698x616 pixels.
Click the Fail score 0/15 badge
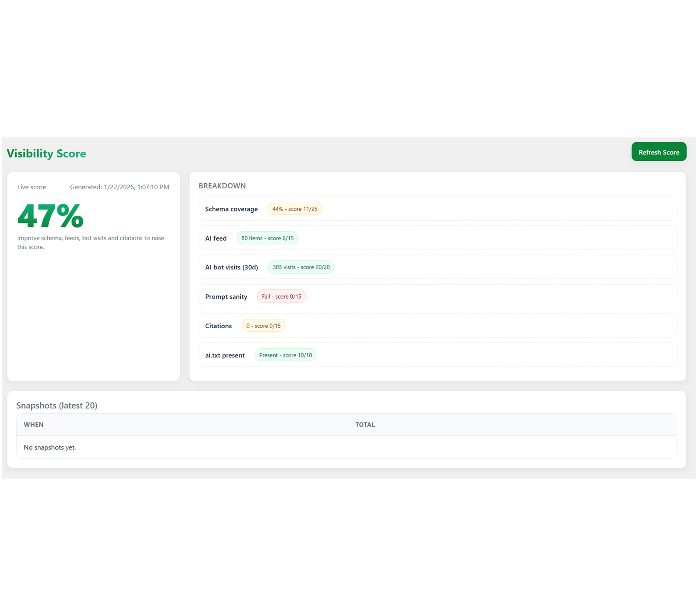(281, 296)
